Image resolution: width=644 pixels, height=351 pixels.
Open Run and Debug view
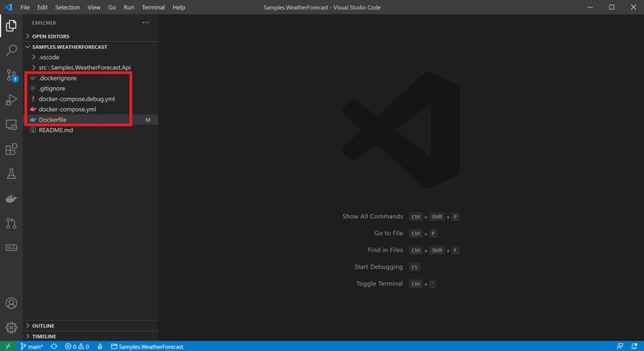(x=11, y=100)
